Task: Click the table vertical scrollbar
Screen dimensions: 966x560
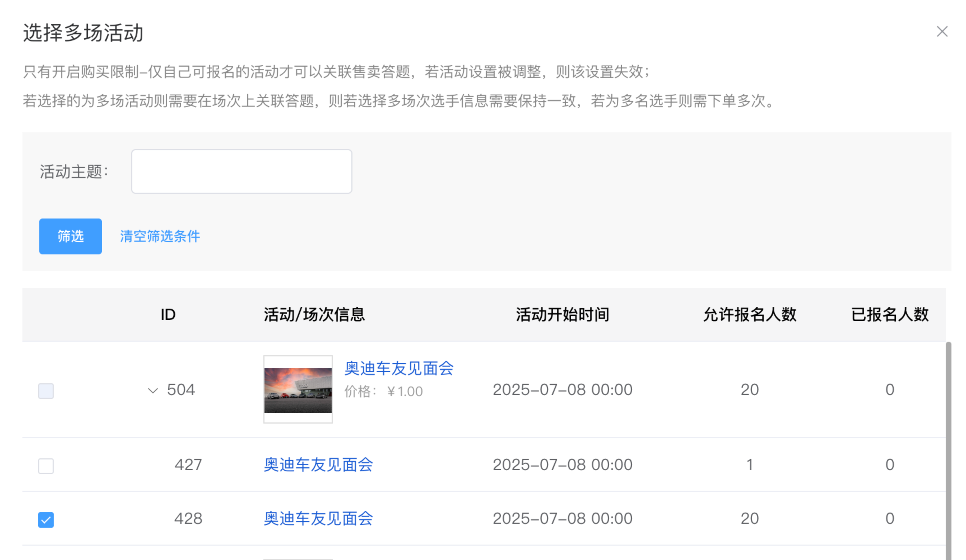Action: pyautogui.click(x=948, y=450)
